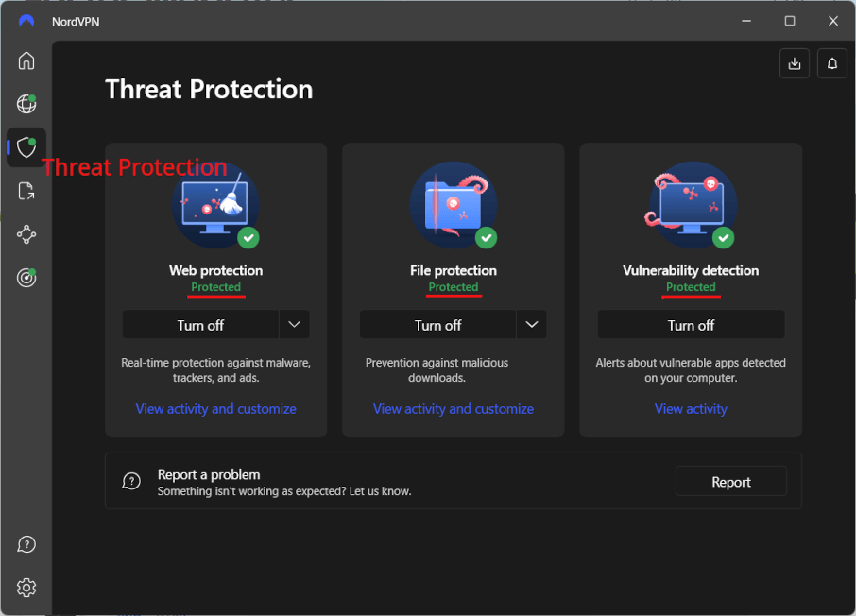Open File protection View activity and customize link
Viewport: 856px width, 616px height.
pos(454,409)
